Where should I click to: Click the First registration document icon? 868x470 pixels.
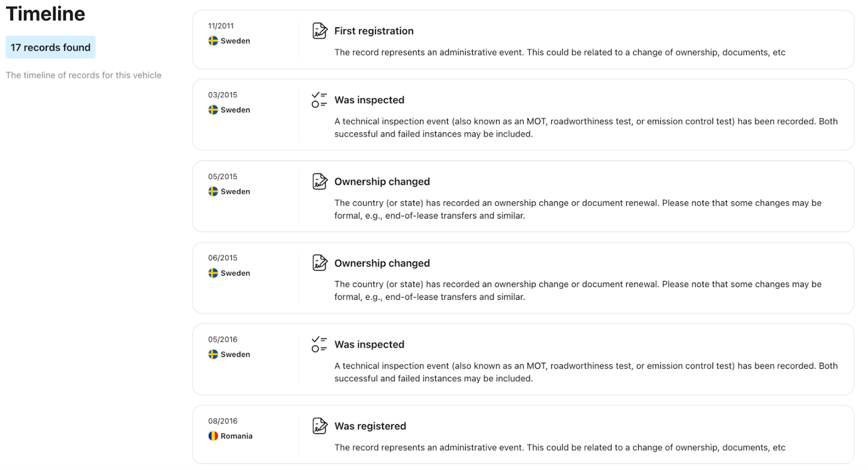pyautogui.click(x=319, y=31)
